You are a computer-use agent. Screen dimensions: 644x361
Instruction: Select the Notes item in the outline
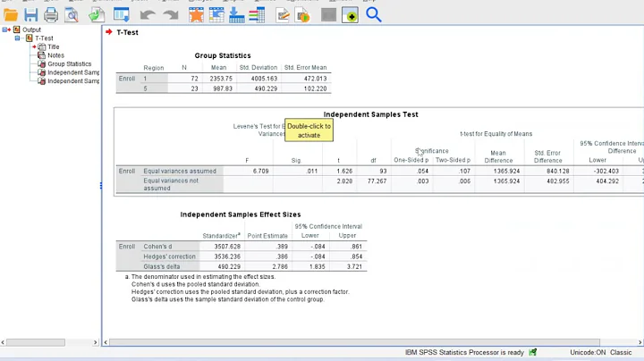point(55,55)
